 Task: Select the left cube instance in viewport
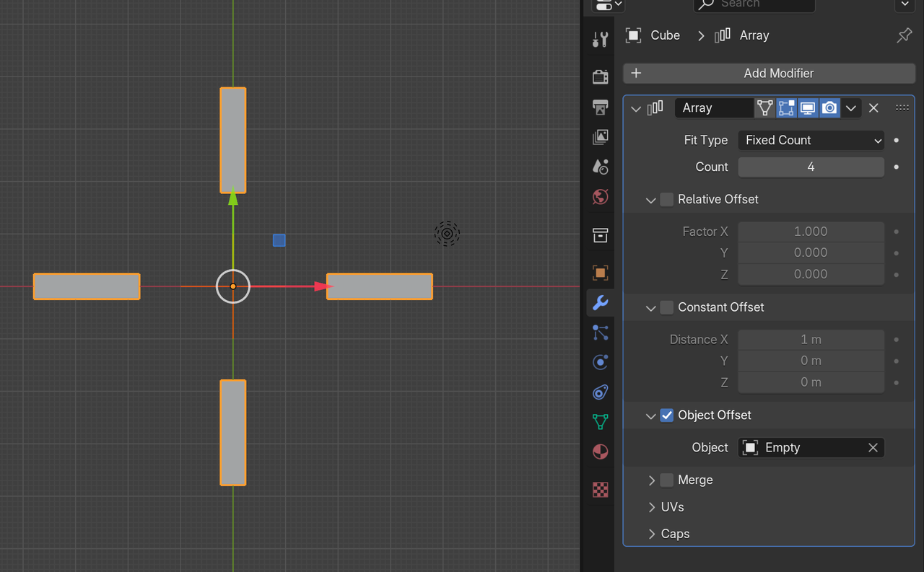coord(87,286)
